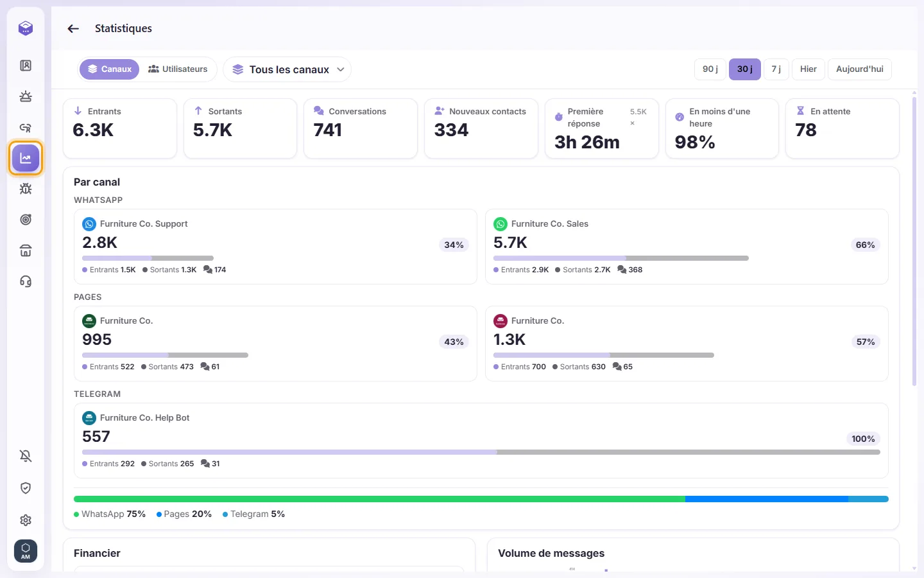Screen dimensions: 924x578
Task: Expand the Tous les canaux dropdown
Action: pyautogui.click(x=287, y=69)
